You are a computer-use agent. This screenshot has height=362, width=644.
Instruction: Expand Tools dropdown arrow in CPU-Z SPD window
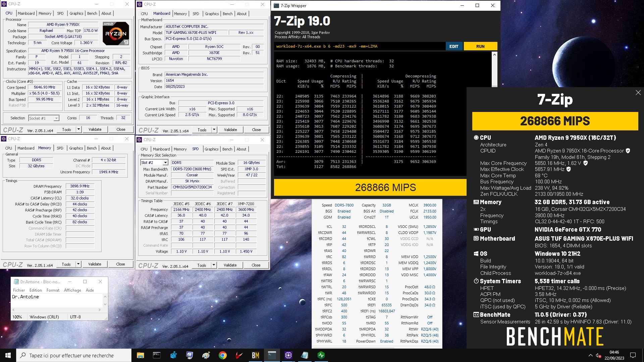pos(214,265)
